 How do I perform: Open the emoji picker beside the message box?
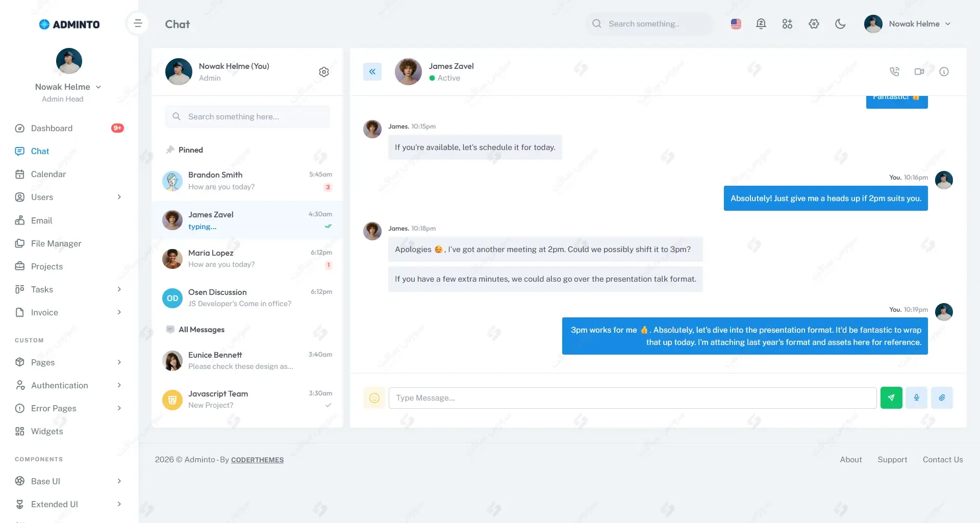click(x=374, y=398)
